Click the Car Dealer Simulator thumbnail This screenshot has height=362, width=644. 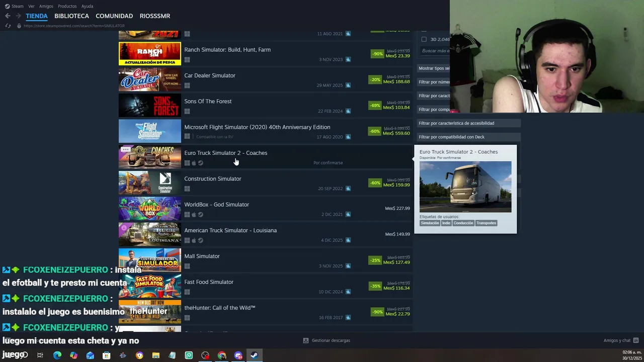point(150,79)
